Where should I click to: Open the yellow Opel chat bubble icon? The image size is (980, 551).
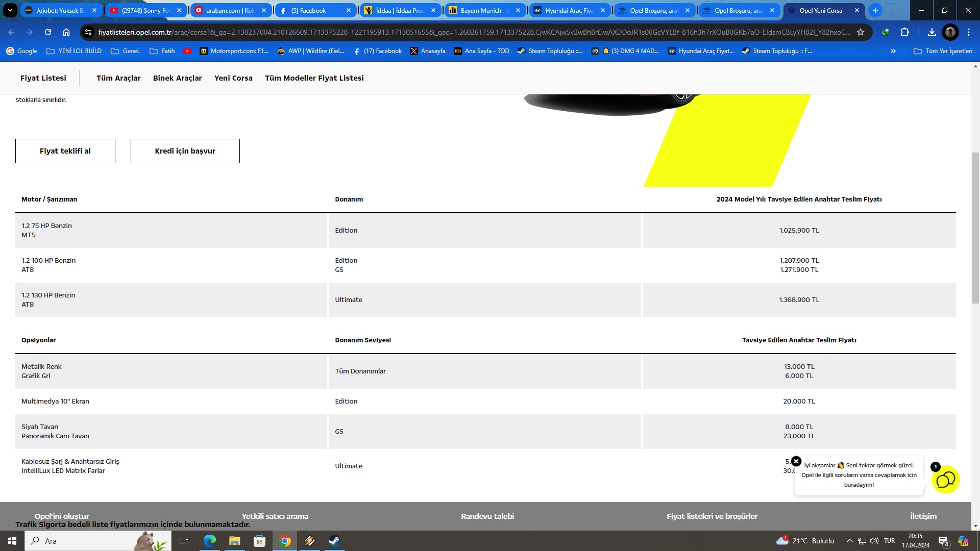click(945, 480)
